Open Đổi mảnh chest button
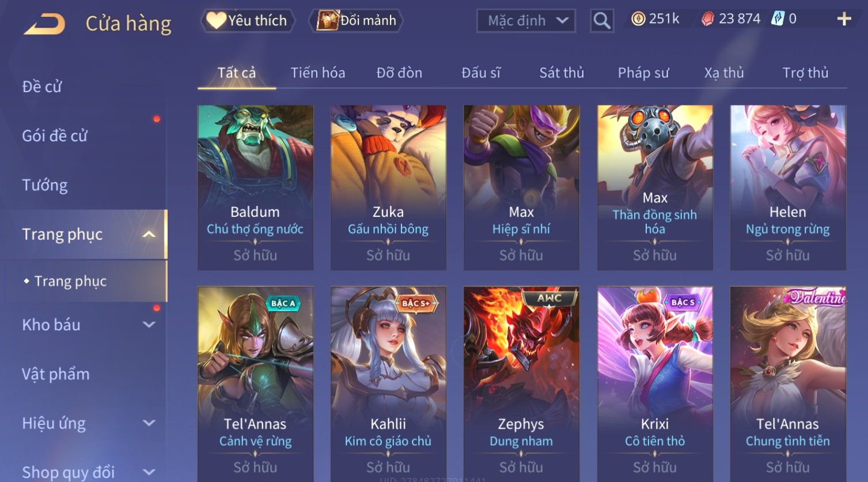 click(x=356, y=21)
